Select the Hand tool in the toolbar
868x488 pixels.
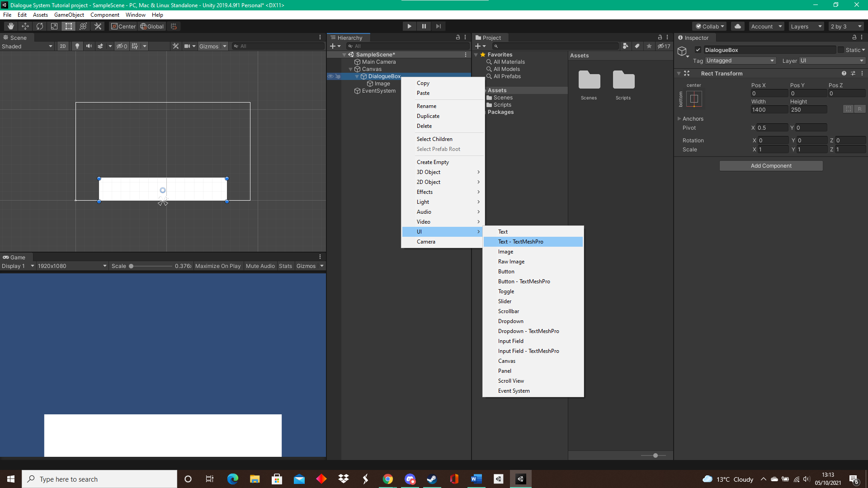click(x=10, y=26)
